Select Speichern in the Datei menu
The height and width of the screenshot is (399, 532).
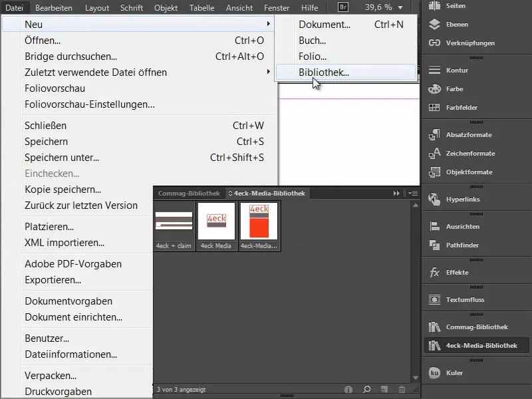(x=138, y=142)
